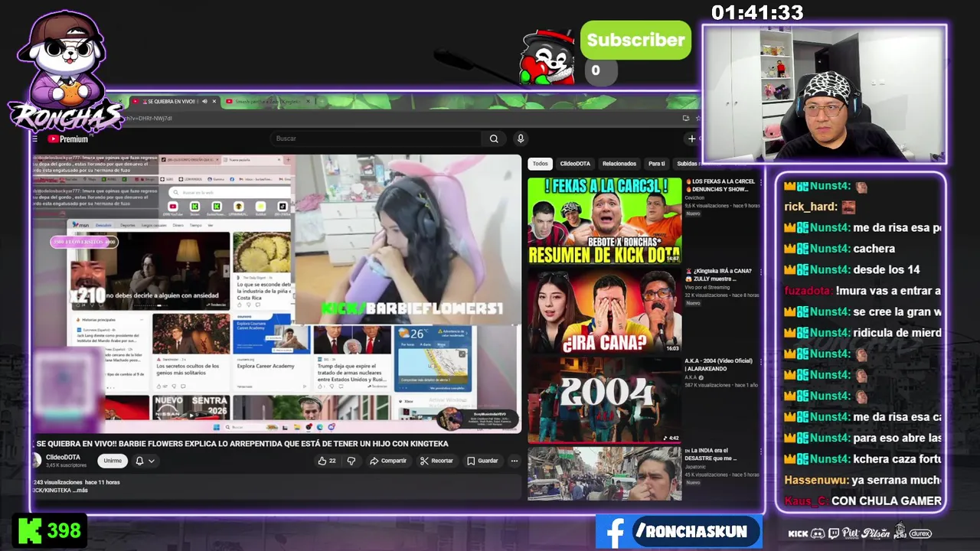Click the install app icon in address bar
This screenshot has width=980, height=551.
686,119
